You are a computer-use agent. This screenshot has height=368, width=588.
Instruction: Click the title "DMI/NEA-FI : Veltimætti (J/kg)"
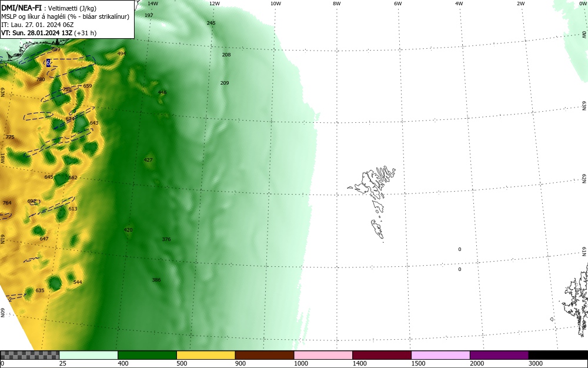coord(49,8)
